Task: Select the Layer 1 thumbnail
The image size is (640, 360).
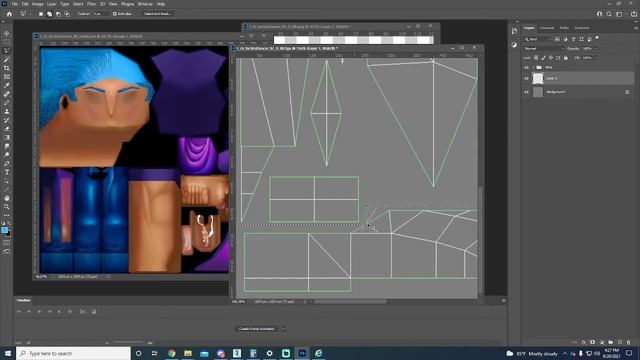Action: pyautogui.click(x=538, y=78)
